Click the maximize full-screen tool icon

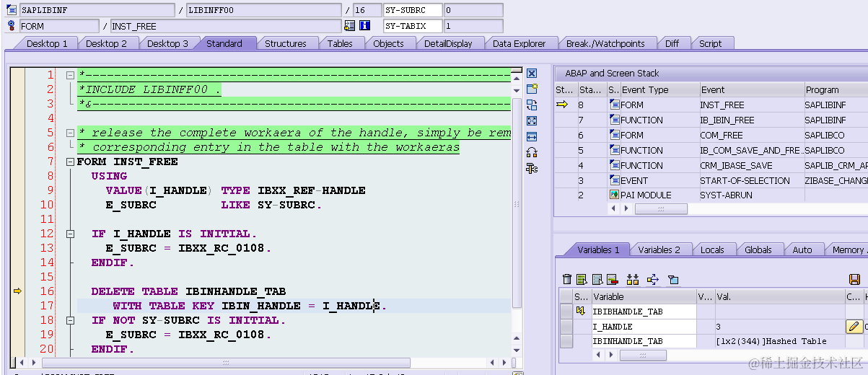(x=532, y=120)
